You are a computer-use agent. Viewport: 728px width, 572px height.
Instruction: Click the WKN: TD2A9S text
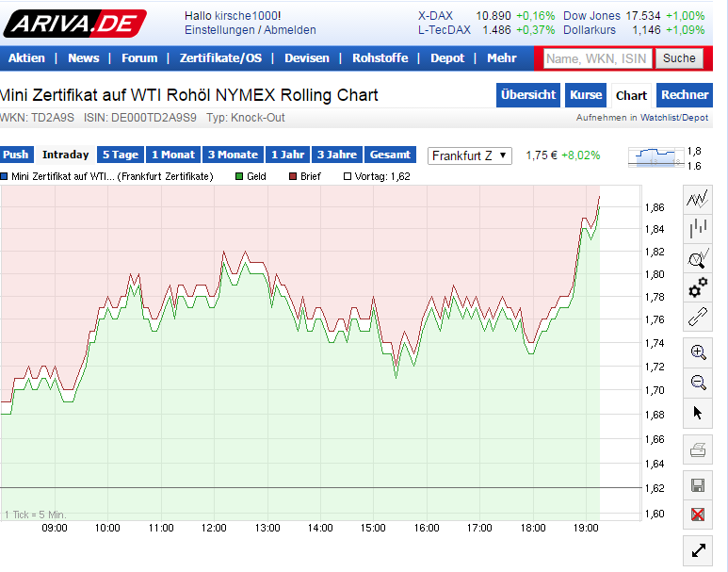[x=37, y=118]
